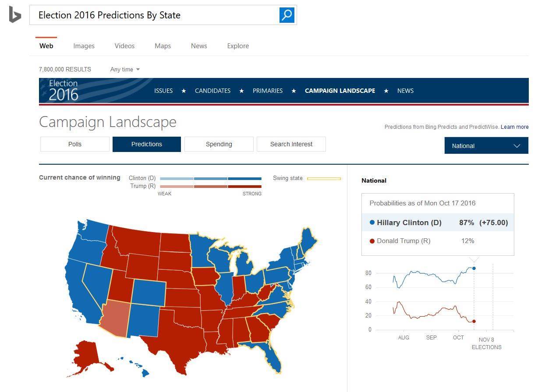Open the News search tab

199,46
